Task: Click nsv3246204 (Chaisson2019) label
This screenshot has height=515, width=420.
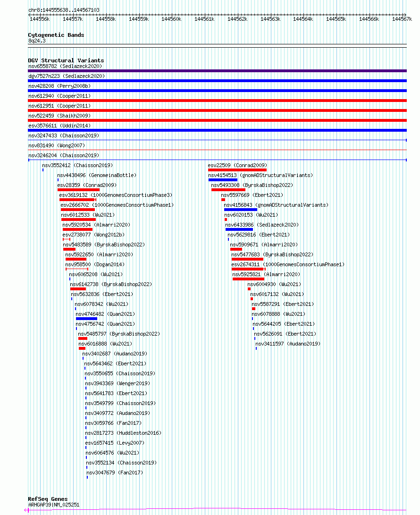Action: 64,155
